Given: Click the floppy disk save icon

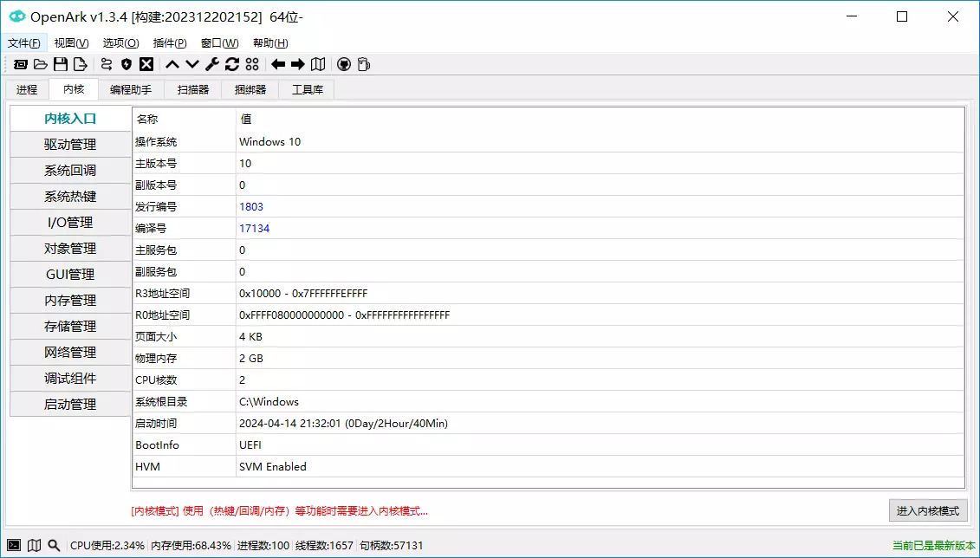Looking at the screenshot, I should coord(61,64).
